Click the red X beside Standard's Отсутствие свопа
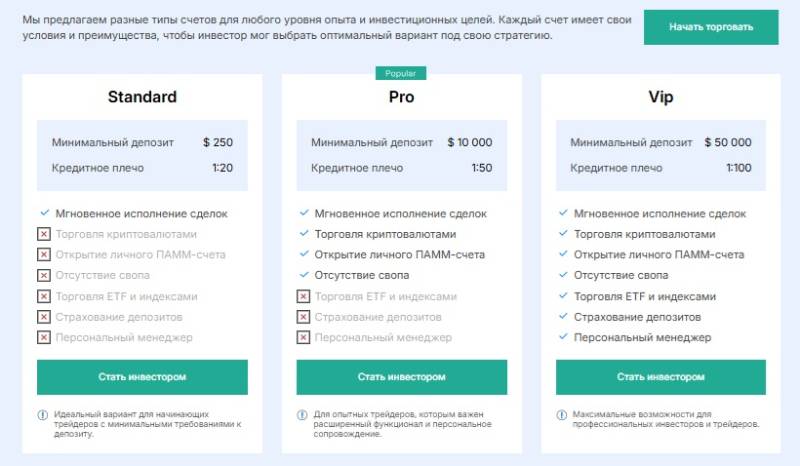This screenshot has width=800, height=466. coord(44,275)
